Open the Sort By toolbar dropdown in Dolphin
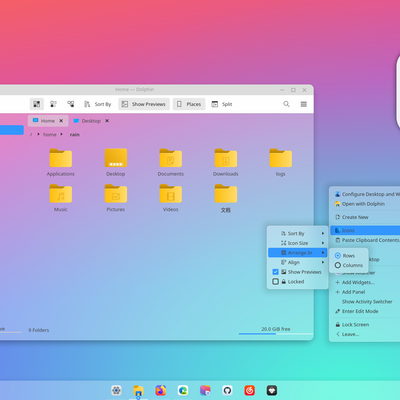400x400 pixels. [97, 104]
